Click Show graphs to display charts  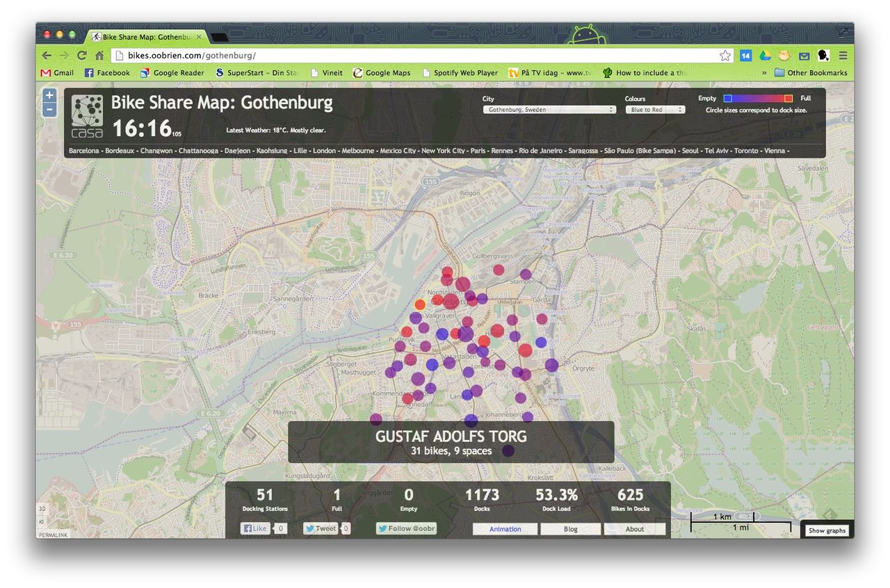[x=827, y=530]
